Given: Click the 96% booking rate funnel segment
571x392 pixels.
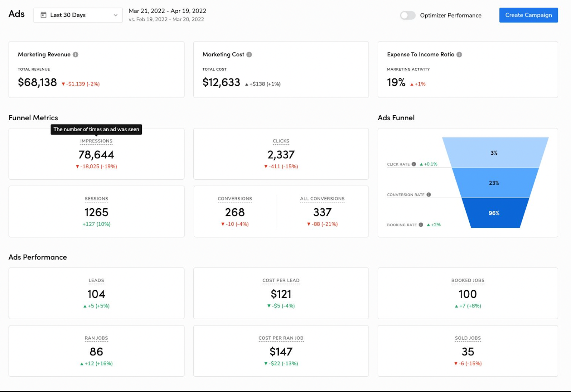Looking at the screenshot, I should point(494,213).
